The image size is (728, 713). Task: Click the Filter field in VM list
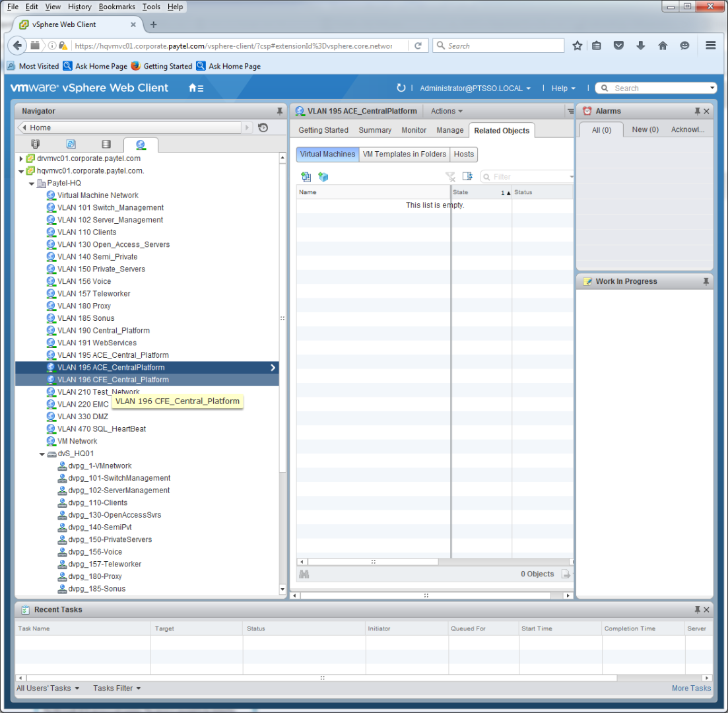click(527, 176)
